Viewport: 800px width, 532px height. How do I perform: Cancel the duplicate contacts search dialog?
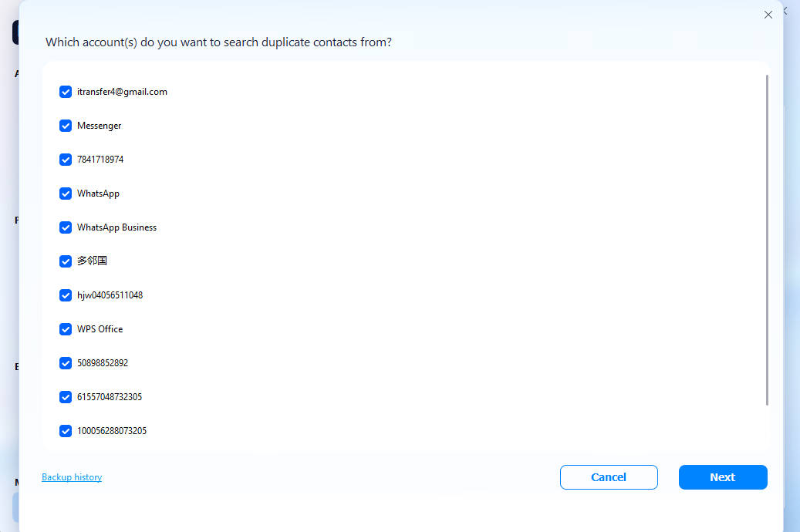click(609, 477)
